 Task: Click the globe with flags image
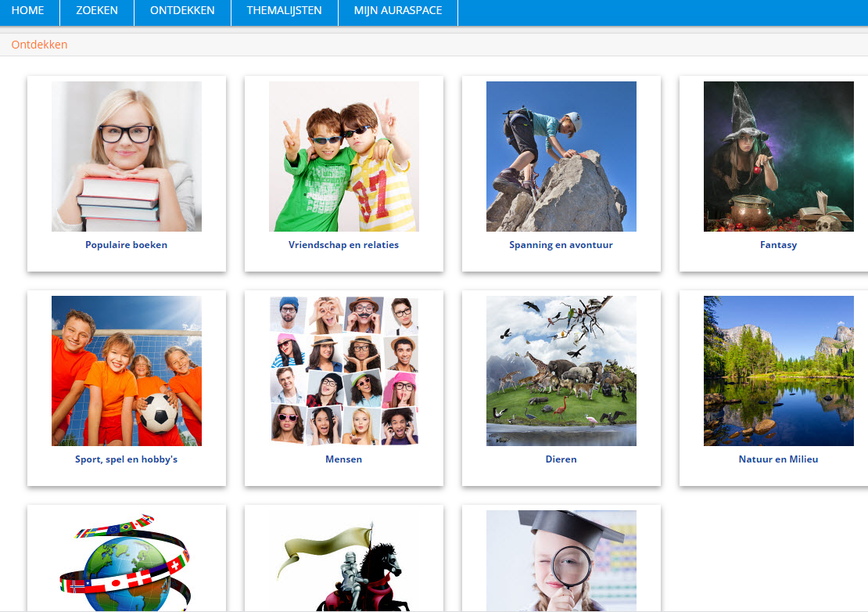[127, 561]
